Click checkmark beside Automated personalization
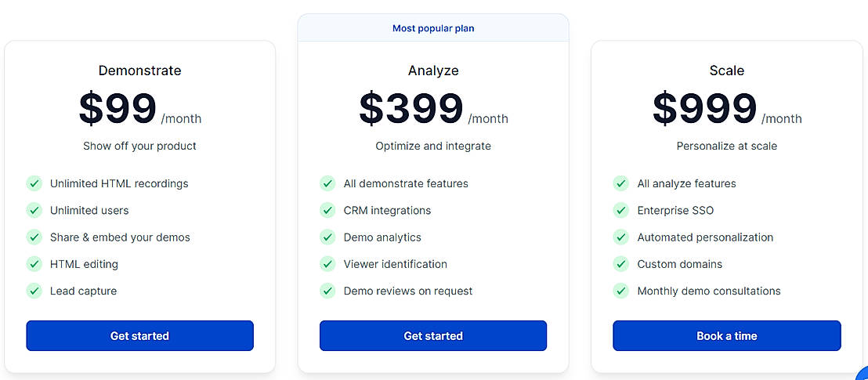This screenshot has height=380, width=868. 621,237
